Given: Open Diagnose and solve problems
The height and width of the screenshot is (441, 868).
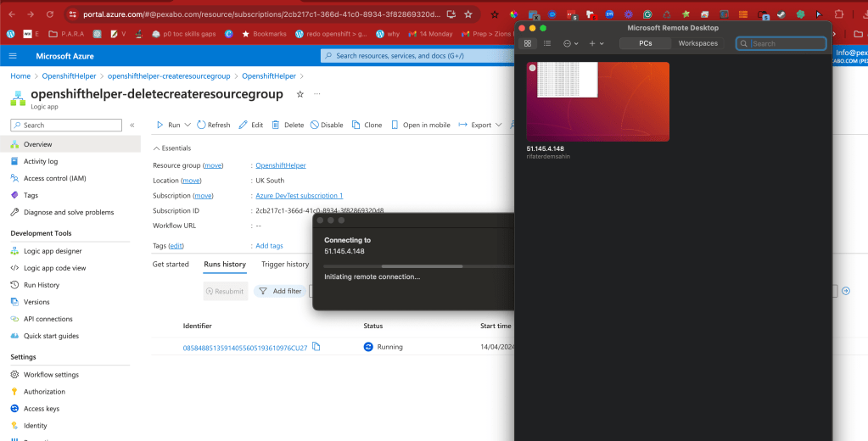Looking at the screenshot, I should tap(70, 213).
